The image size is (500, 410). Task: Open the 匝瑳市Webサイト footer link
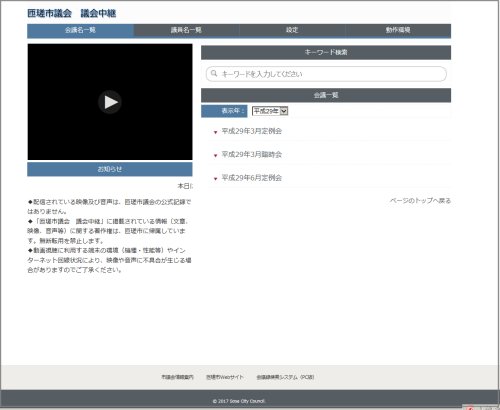point(225,377)
